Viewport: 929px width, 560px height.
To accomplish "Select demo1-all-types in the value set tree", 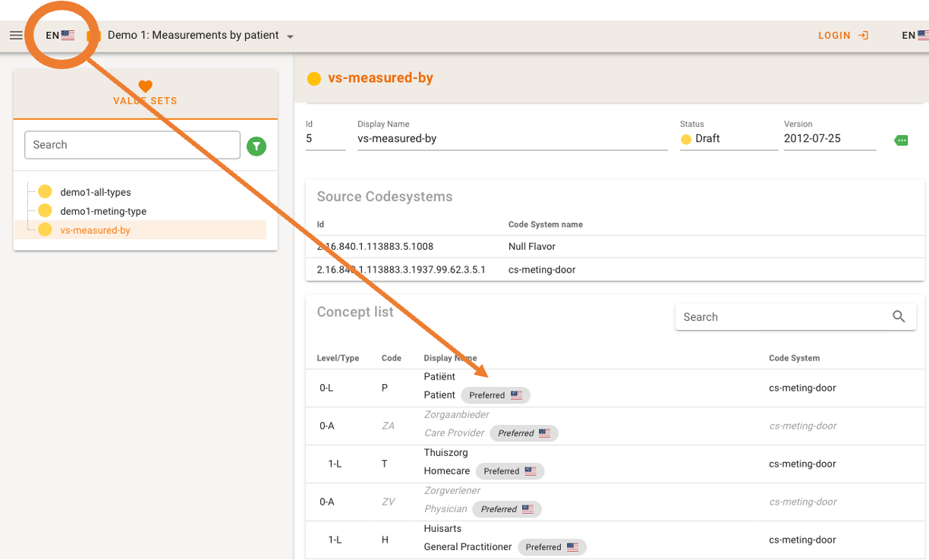I will [96, 193].
